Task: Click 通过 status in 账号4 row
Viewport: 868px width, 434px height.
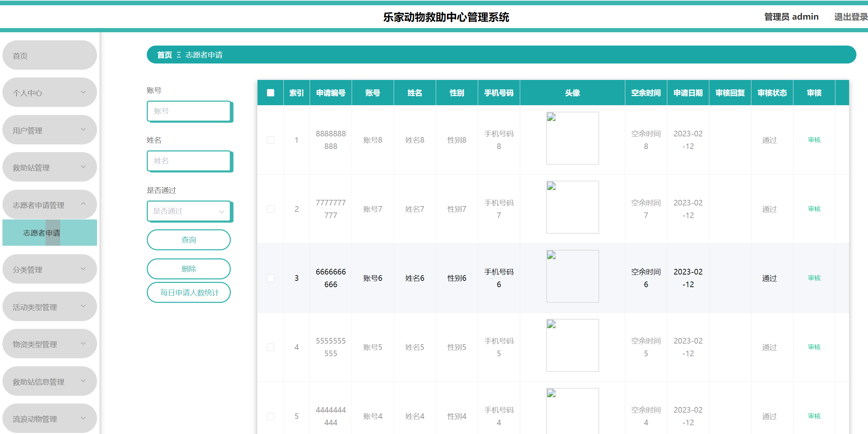Action: (770, 416)
